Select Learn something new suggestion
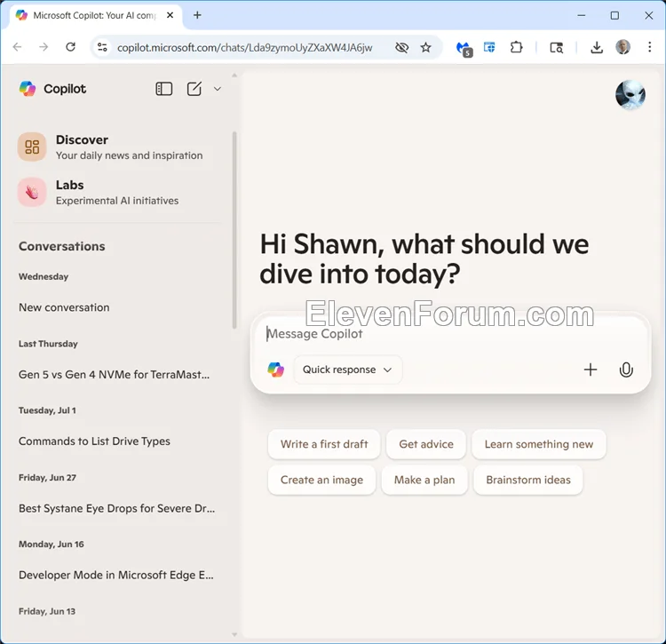 click(x=539, y=444)
